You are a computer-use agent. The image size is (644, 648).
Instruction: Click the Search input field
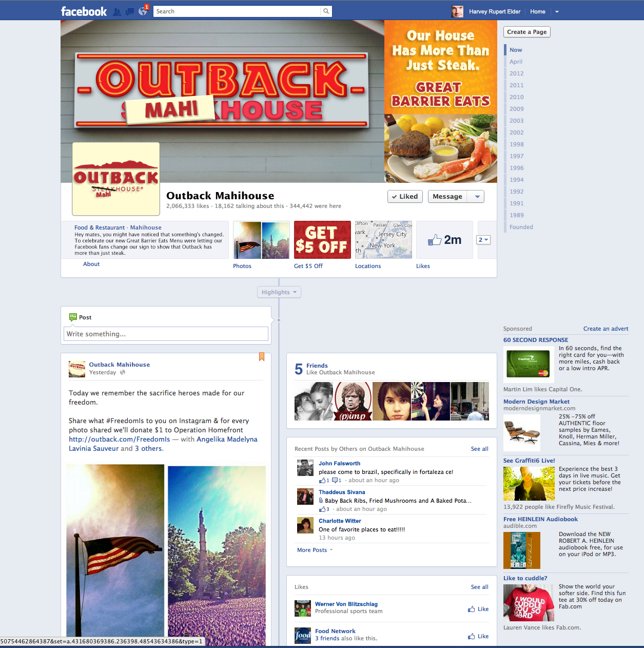[x=237, y=11]
